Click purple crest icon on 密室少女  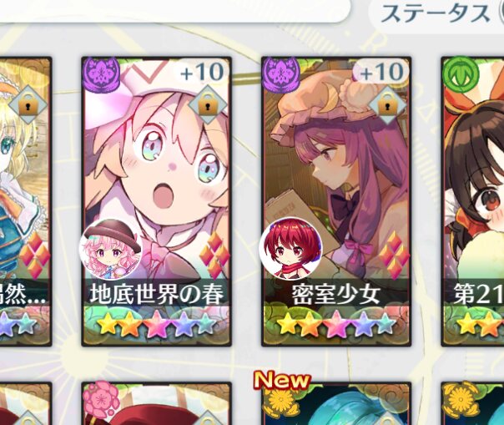[x=281, y=74]
